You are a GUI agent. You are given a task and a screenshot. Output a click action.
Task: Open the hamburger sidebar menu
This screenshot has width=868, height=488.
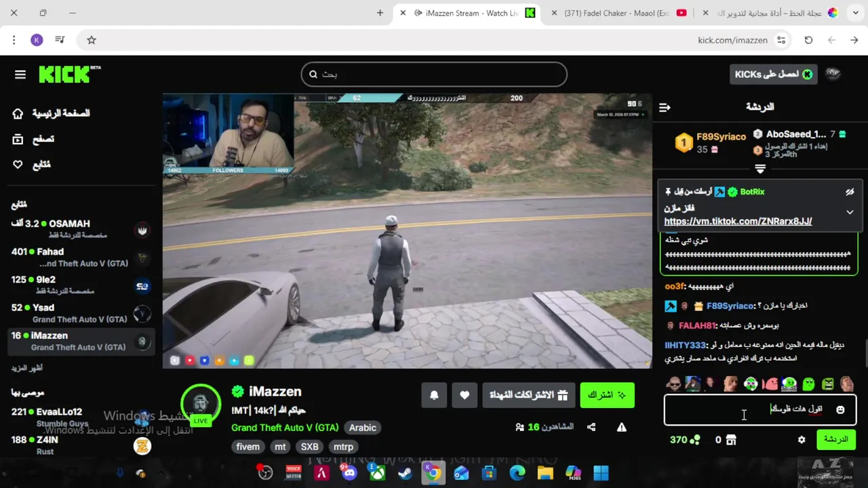coord(20,75)
